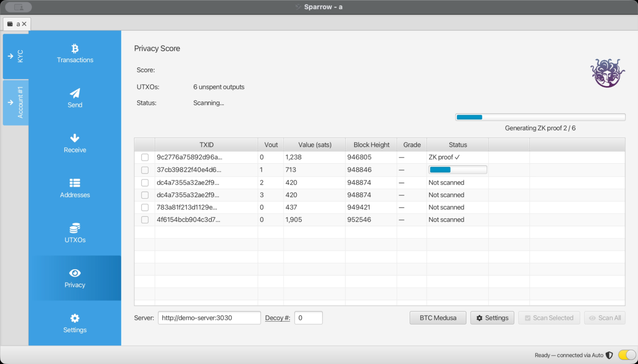Open the Send section

click(x=75, y=98)
